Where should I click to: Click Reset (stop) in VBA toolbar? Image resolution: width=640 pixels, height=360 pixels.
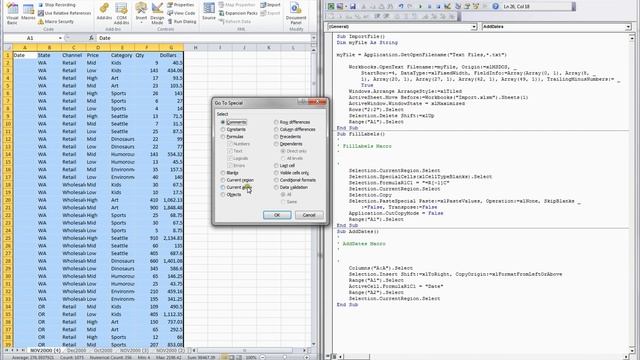[x=438, y=7]
